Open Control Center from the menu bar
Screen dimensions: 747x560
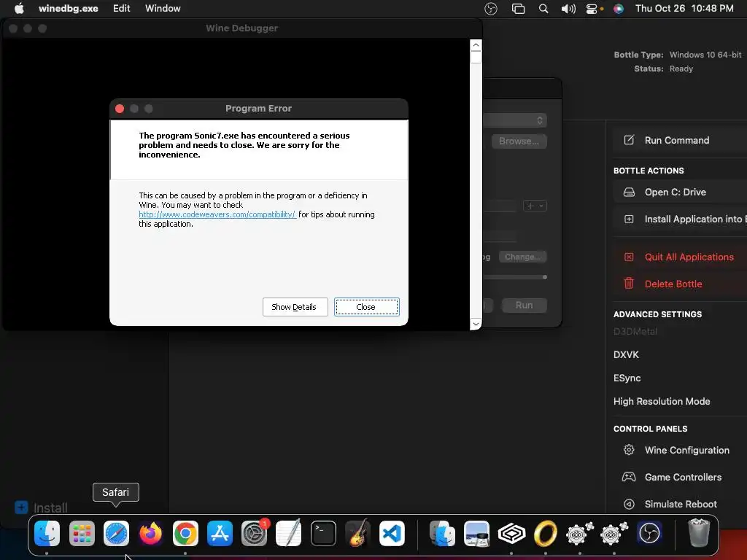coord(592,9)
